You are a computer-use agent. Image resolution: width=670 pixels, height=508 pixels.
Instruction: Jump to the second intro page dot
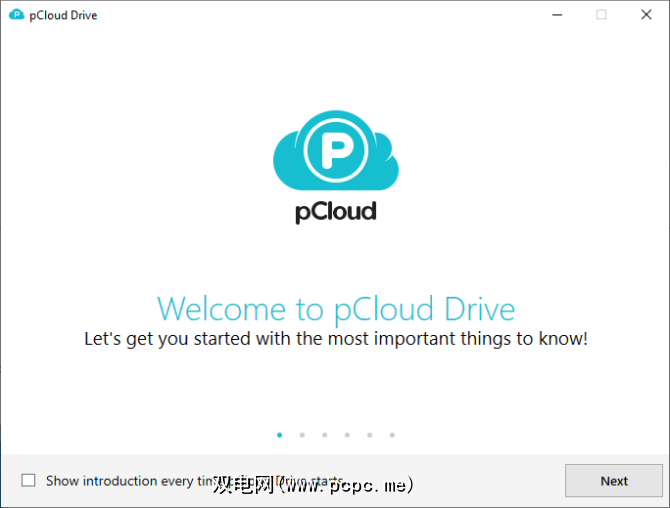click(x=302, y=435)
